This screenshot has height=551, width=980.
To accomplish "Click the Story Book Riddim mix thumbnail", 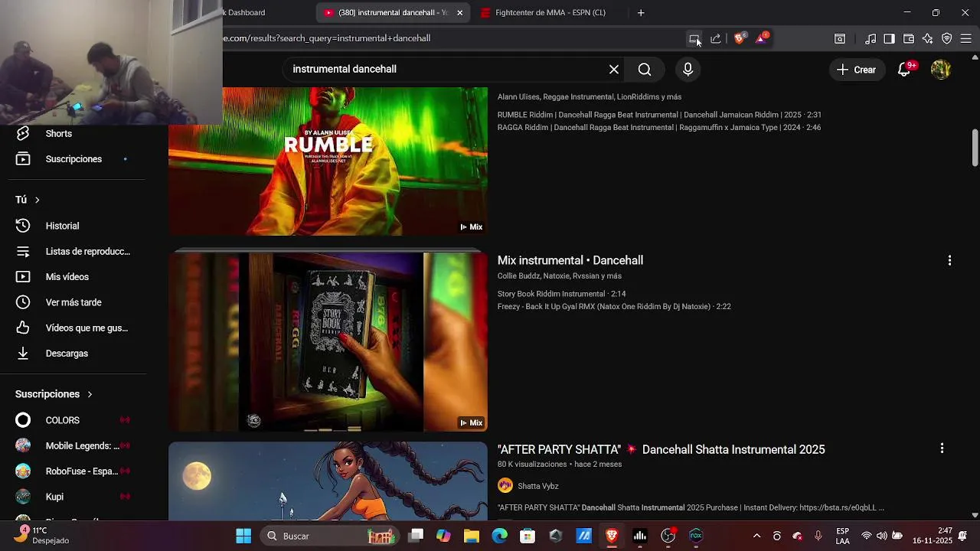I will click(328, 342).
